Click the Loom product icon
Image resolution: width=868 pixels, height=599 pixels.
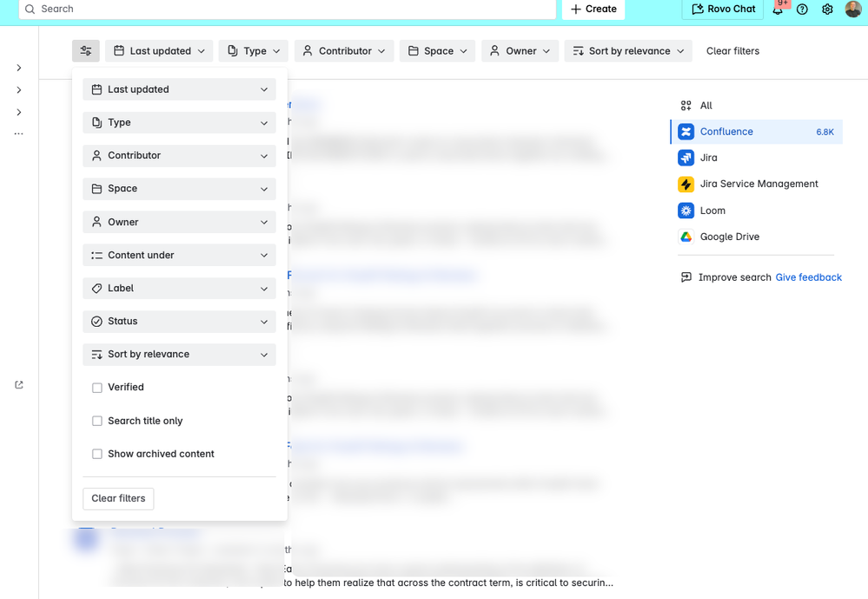(686, 210)
